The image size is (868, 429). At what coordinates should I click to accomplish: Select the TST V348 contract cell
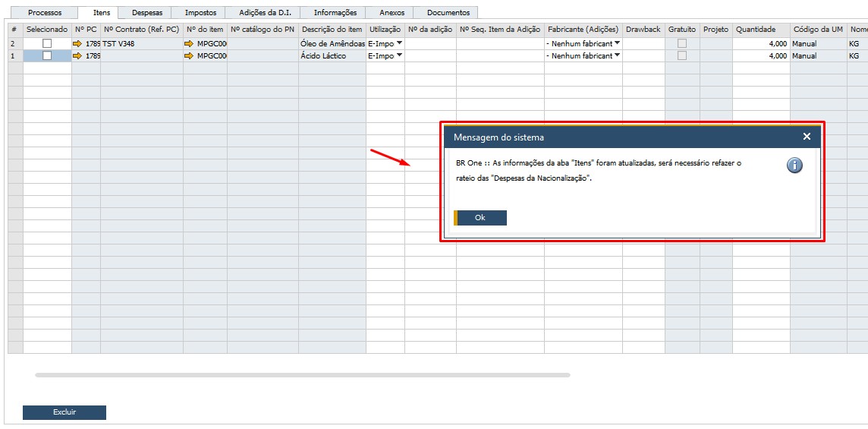click(142, 43)
